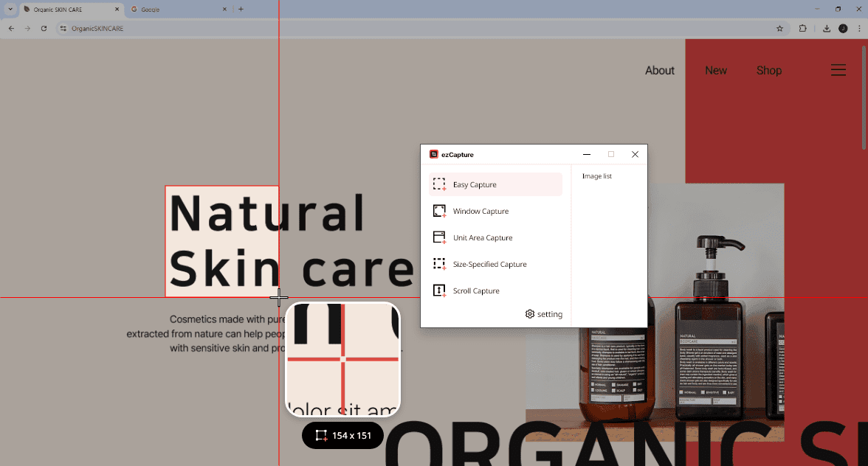Navigate to Shop in the site menu
The width and height of the screenshot is (868, 466).
768,71
